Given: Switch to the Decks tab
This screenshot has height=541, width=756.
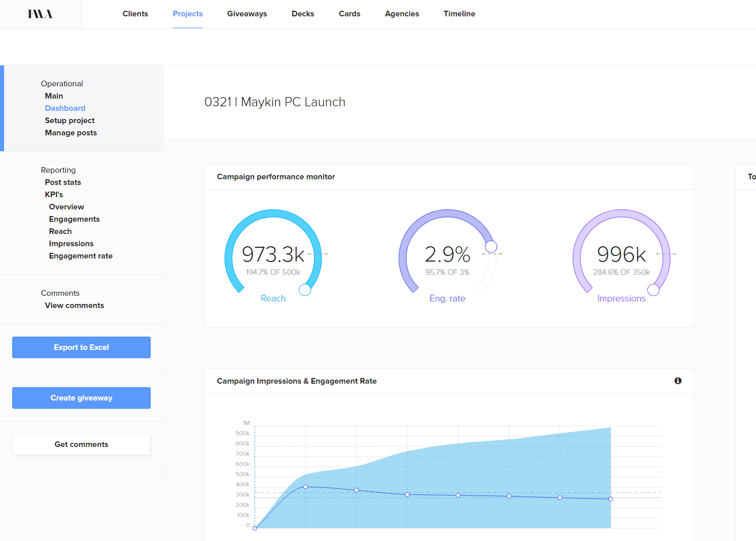Looking at the screenshot, I should pyautogui.click(x=303, y=14).
